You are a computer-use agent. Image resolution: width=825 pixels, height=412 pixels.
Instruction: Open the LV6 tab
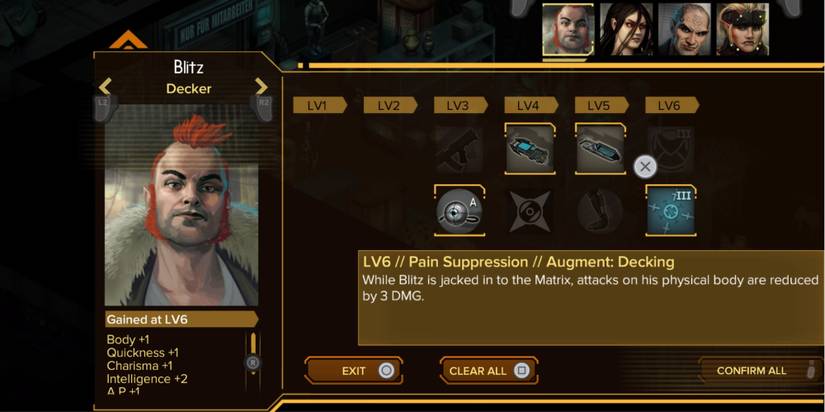pos(672,105)
